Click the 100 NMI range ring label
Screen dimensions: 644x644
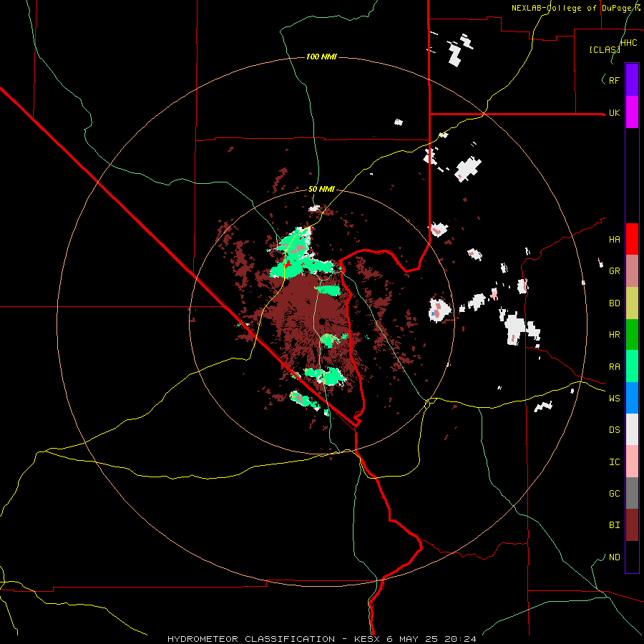(321, 57)
